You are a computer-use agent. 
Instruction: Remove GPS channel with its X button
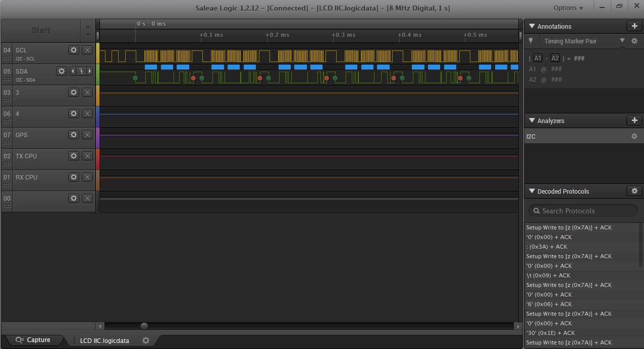[x=87, y=135]
